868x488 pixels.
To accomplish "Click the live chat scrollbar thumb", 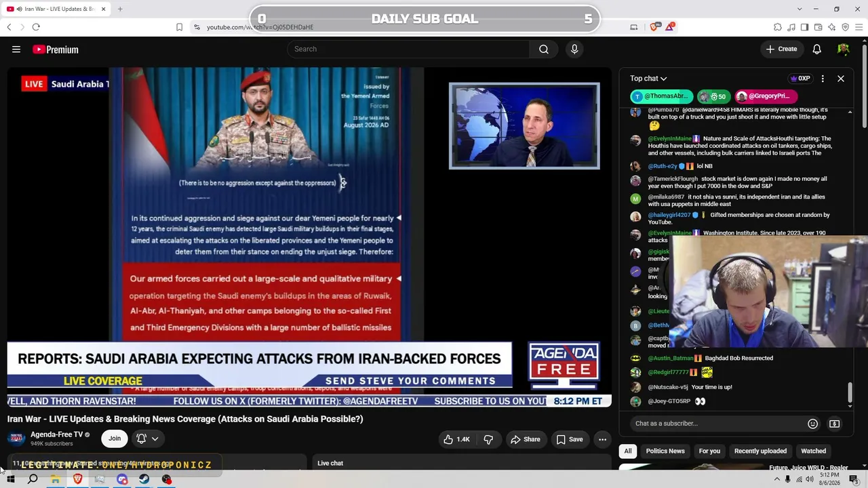I will pyautogui.click(x=850, y=391).
